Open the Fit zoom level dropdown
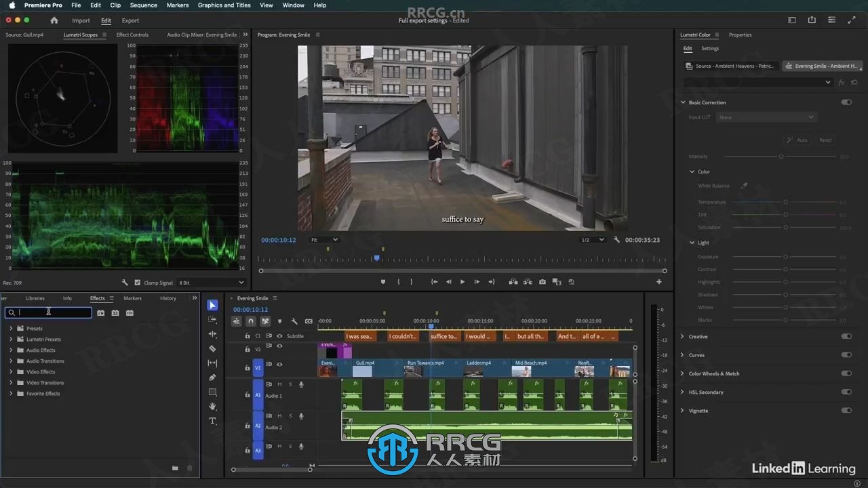 click(324, 240)
